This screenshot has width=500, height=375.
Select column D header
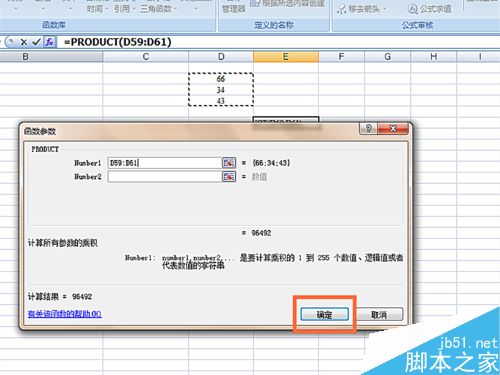[221, 57]
